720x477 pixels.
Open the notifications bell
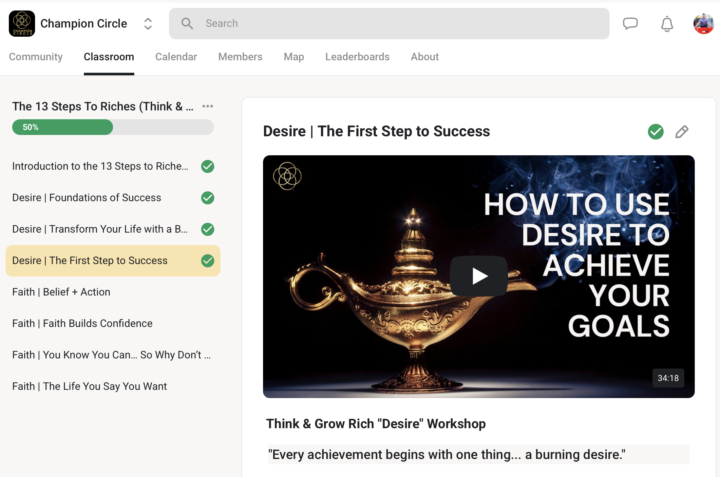[667, 24]
